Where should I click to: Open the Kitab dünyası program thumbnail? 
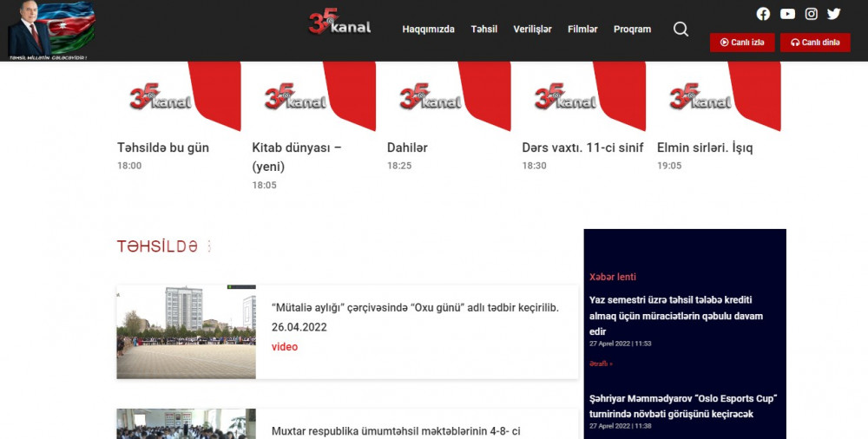[314, 96]
